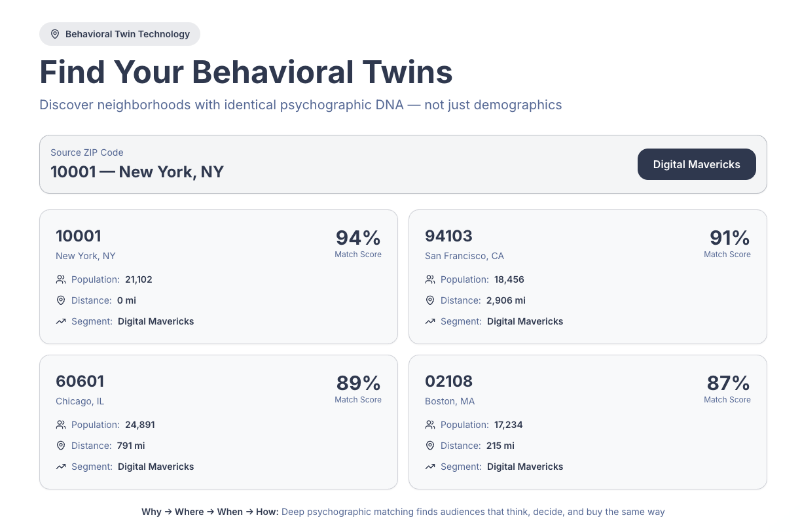Click the 89% Match Score for Chicago
This screenshot has height=532, width=800.
pos(358,383)
